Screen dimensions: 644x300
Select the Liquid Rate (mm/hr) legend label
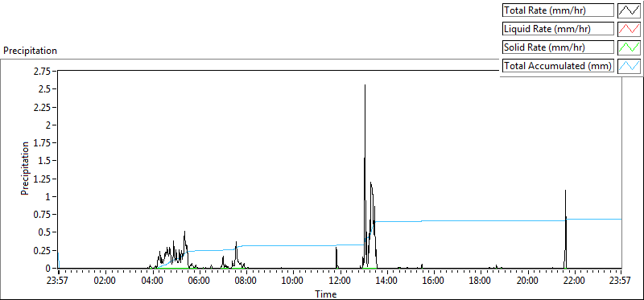(558, 29)
